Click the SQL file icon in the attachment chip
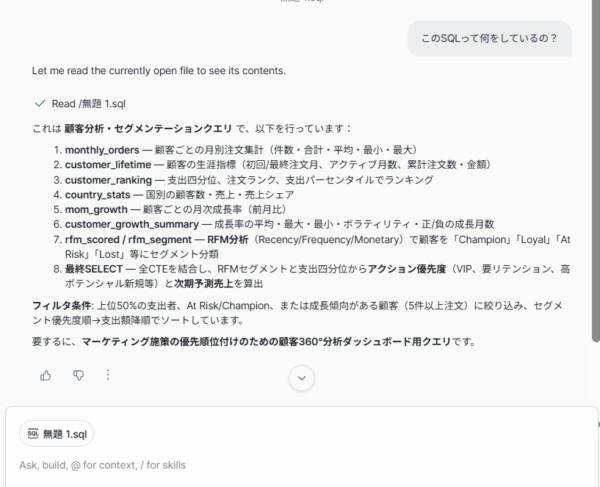The image size is (600, 487). 33,433
